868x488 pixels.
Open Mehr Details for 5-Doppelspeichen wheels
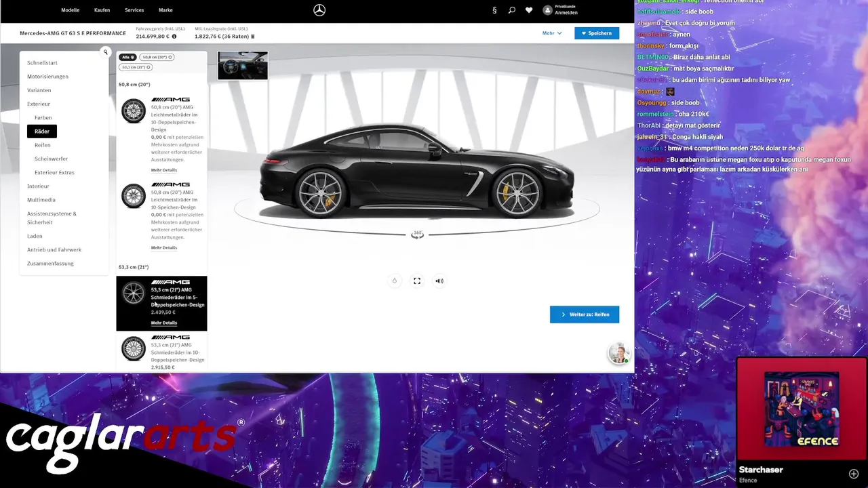(x=163, y=323)
